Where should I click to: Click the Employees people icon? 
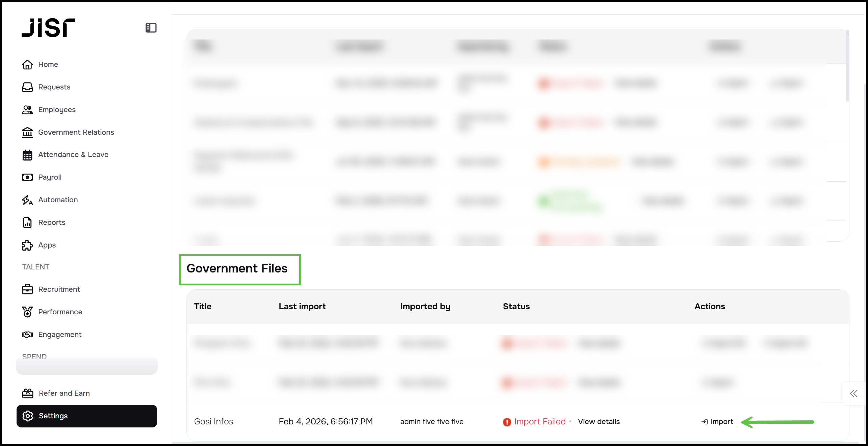coord(27,110)
